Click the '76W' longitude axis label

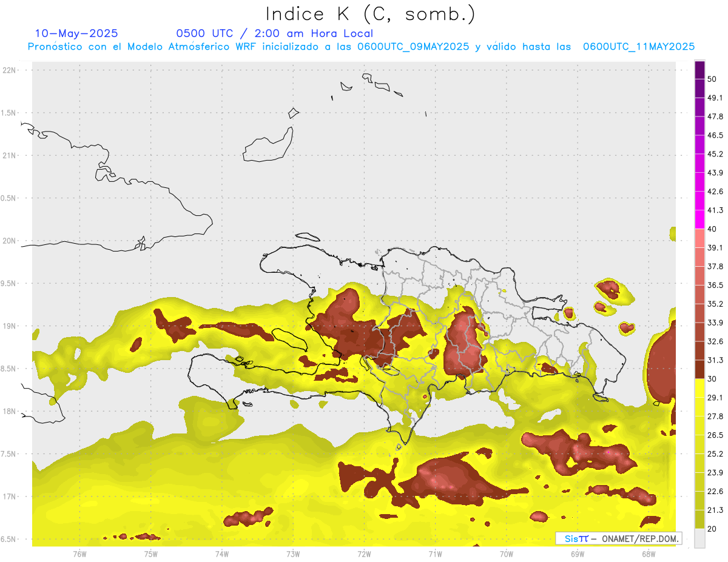pos(79,554)
